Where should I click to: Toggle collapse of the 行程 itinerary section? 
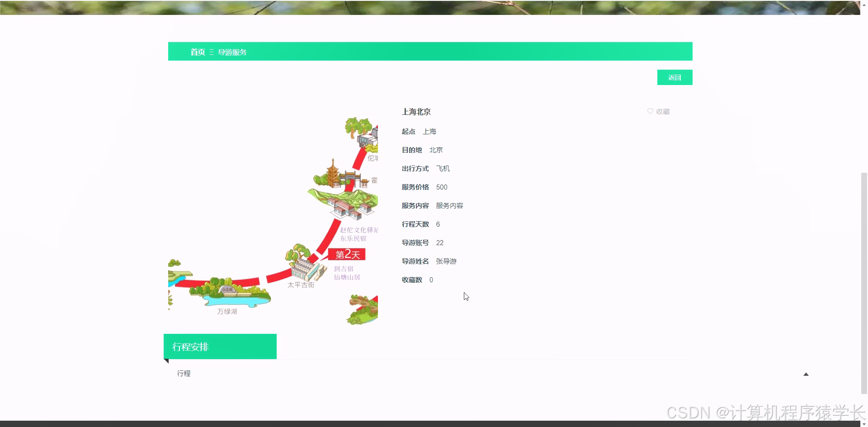click(806, 374)
